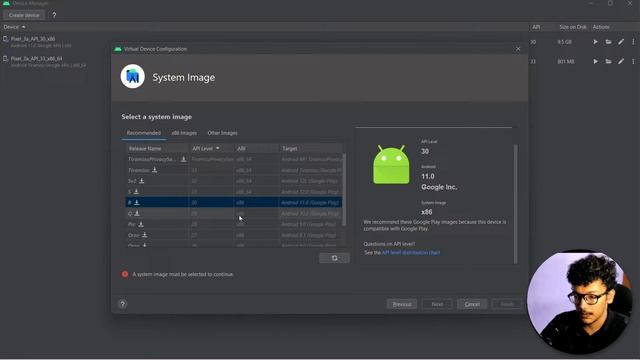
Task: Click the Device Manager help question mark
Action: click(x=54, y=15)
